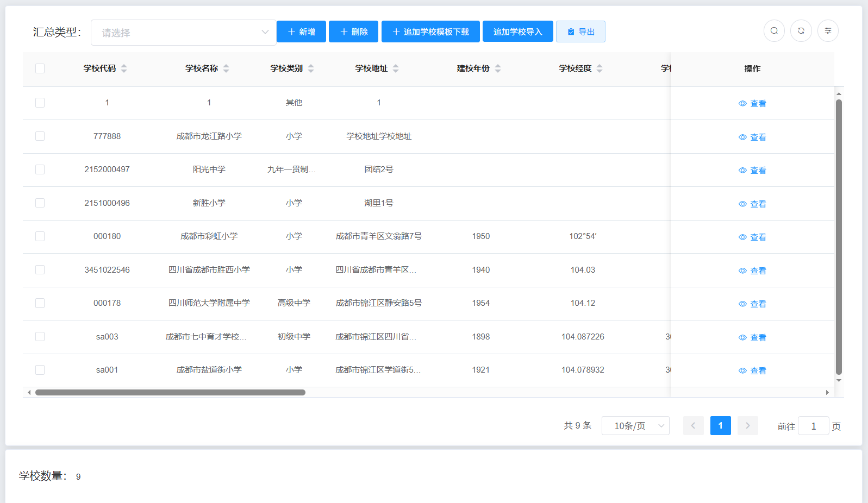This screenshot has width=868, height=503.
Task: Sort by 建校年份 column arrows
Action: click(498, 68)
